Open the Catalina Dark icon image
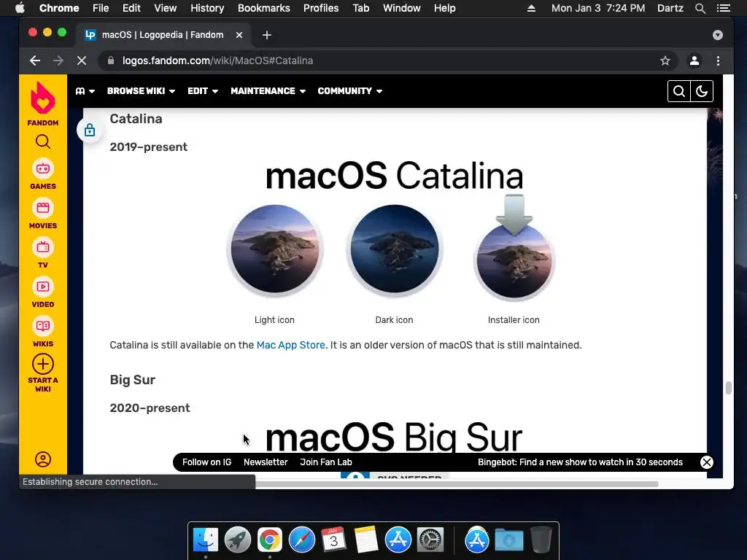Image resolution: width=747 pixels, height=560 pixels. point(395,249)
